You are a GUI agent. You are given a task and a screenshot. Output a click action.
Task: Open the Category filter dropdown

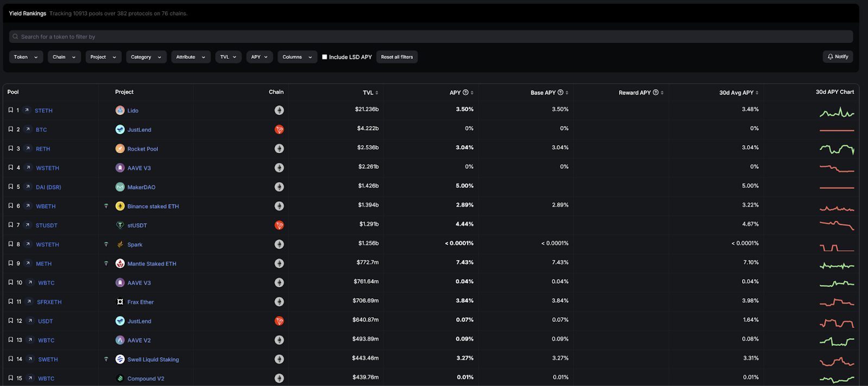pos(146,57)
